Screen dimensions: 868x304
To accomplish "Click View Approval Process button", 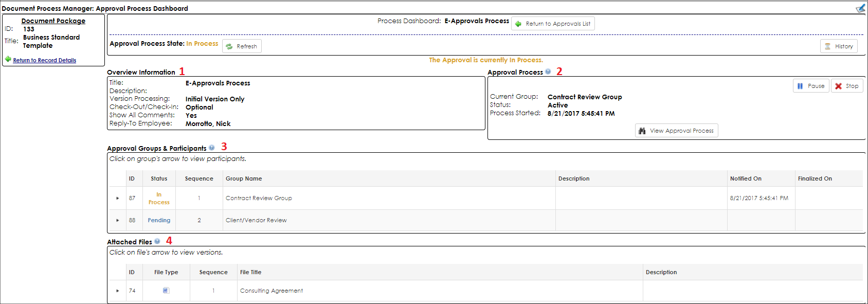I will click(676, 131).
